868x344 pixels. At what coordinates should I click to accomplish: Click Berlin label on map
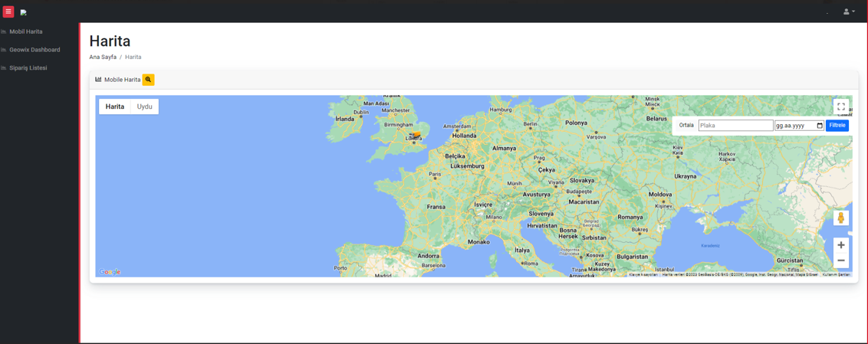point(531,124)
